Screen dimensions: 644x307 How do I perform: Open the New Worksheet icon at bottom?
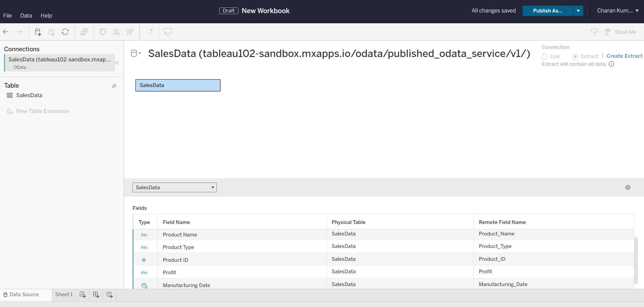click(82, 295)
